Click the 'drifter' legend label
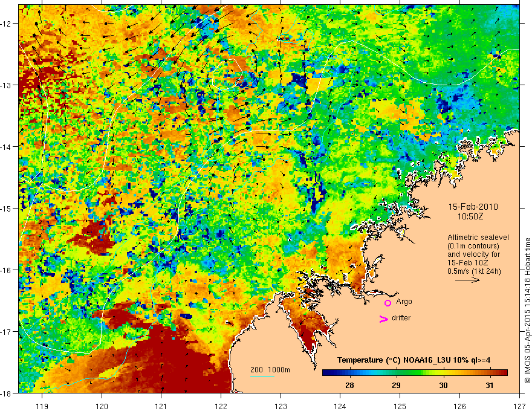Viewport: 532px width, 411px height. tap(401, 318)
